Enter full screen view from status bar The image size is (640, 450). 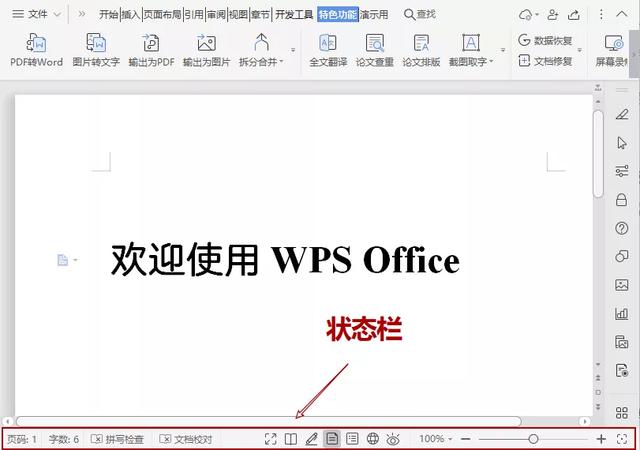click(271, 439)
